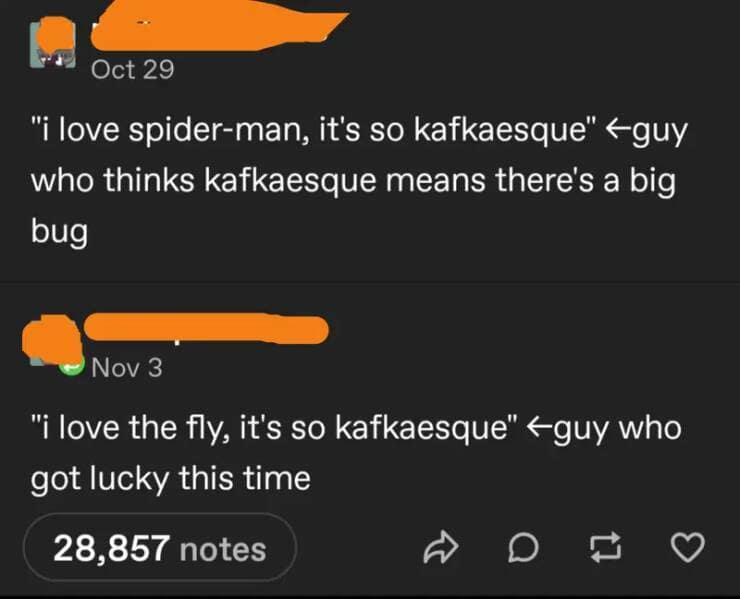Like the post with the heart icon

pos(688,548)
